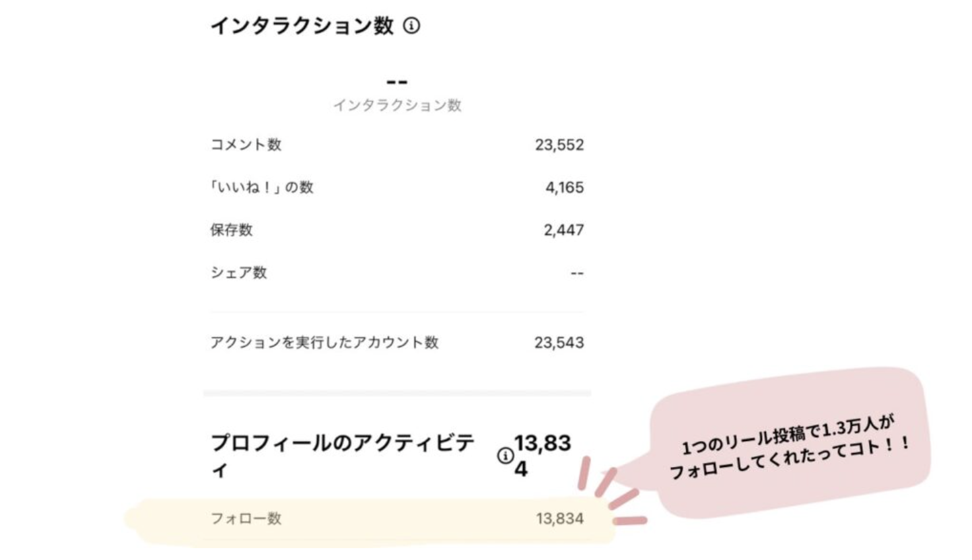Select the grey 13,834 value in フォロー数 row
The height and width of the screenshot is (560, 972).
[x=559, y=518]
